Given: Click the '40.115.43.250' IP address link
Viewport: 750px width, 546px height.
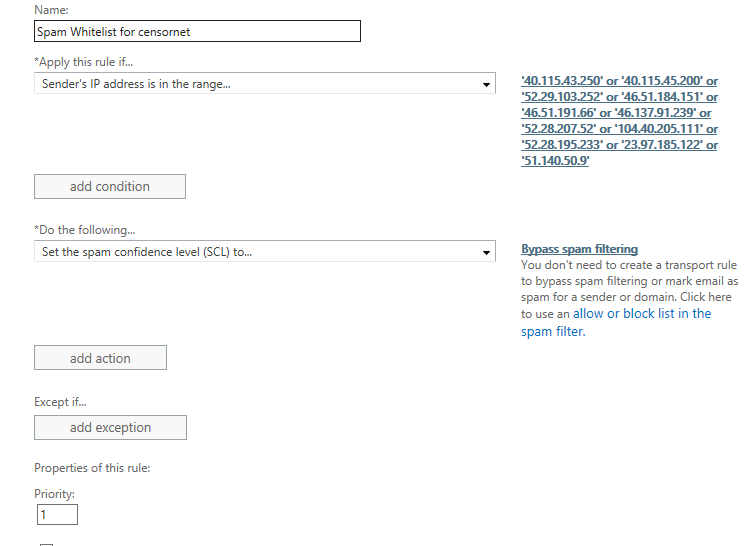Looking at the screenshot, I should (562, 81).
